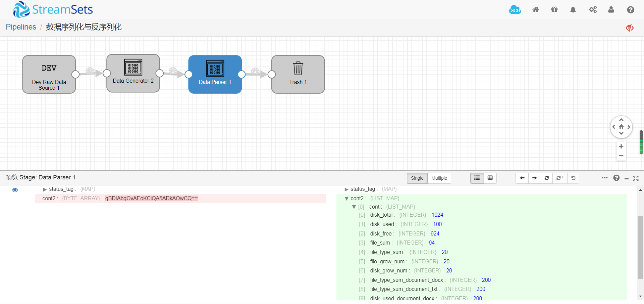Switch preview to list view
This screenshot has height=304, width=644.
tap(477, 178)
